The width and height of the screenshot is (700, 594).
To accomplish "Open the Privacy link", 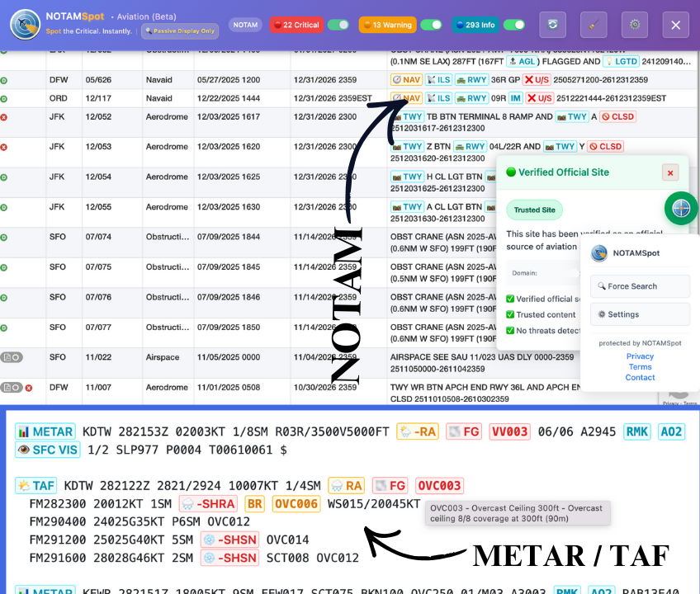I will 640,356.
